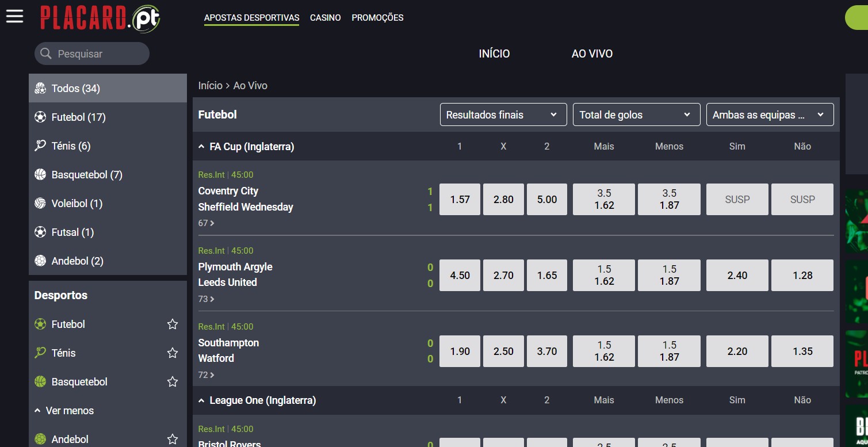
Task: Favorite Andebol with its star
Action: pos(173,439)
